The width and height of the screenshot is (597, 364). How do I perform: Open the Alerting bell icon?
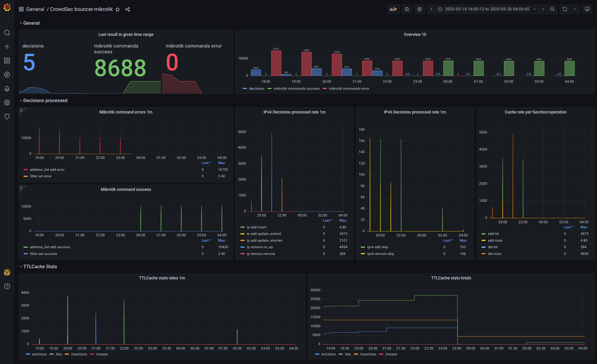(7, 89)
